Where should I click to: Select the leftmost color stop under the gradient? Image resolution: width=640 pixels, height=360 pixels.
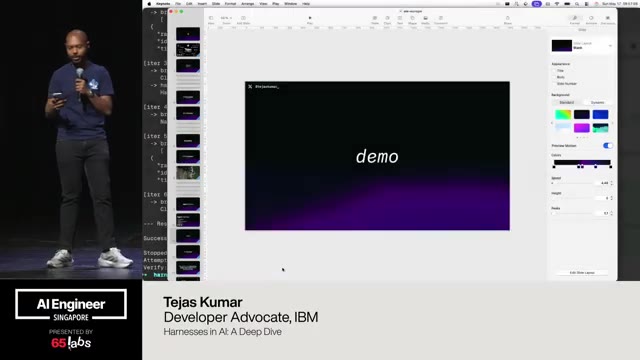(554, 167)
